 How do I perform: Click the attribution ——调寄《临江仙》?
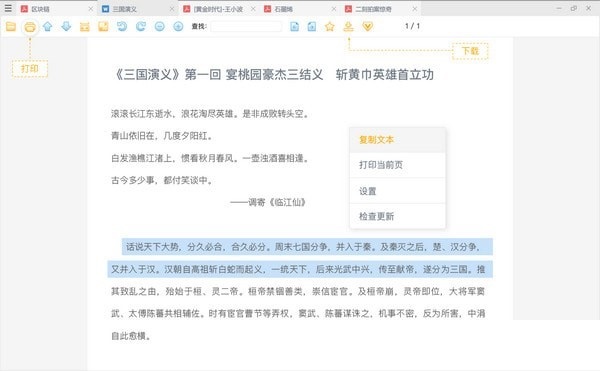(x=268, y=202)
